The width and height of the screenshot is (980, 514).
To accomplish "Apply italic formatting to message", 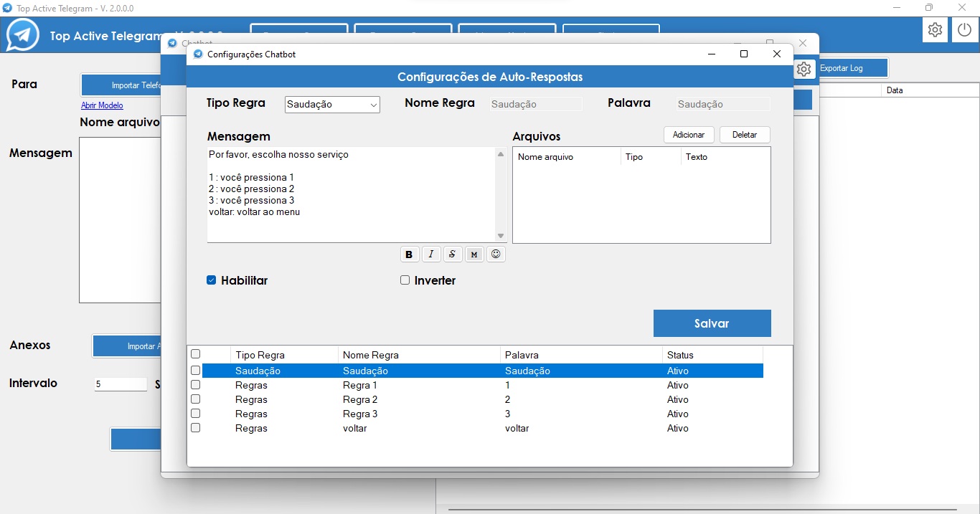I will click(x=430, y=254).
